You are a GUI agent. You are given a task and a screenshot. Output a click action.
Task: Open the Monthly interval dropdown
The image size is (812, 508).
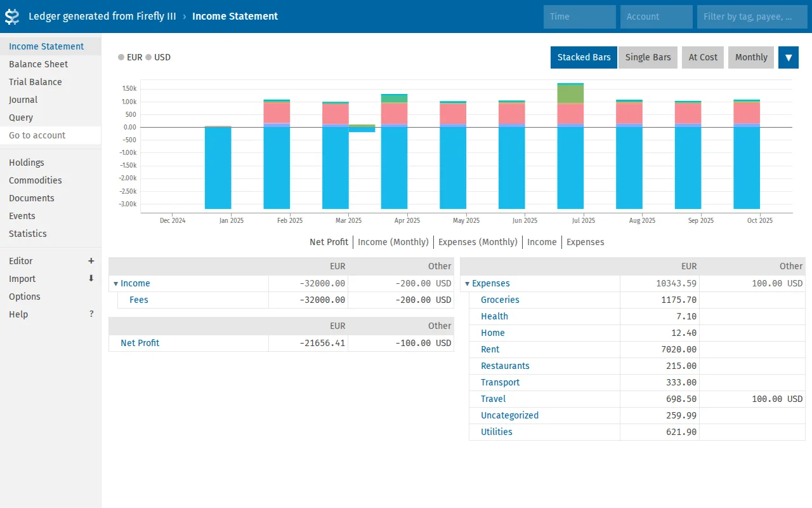pyautogui.click(x=751, y=57)
